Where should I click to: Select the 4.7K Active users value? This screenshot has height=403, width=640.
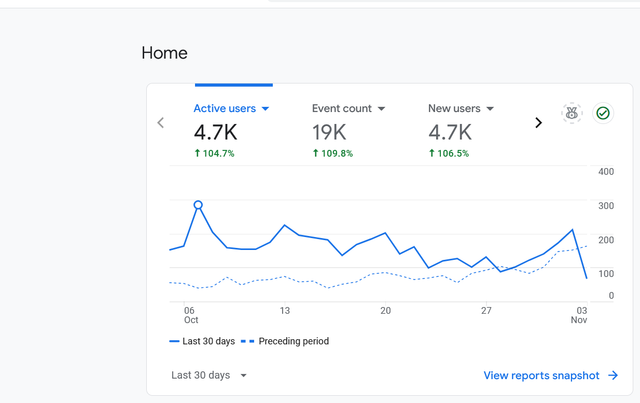pyautogui.click(x=215, y=132)
